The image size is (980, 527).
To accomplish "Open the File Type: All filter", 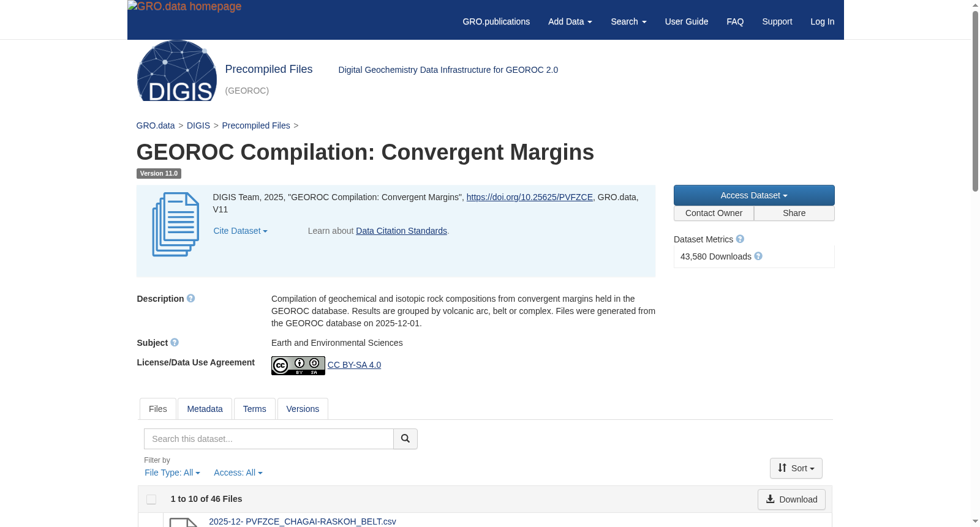I will coord(172,473).
